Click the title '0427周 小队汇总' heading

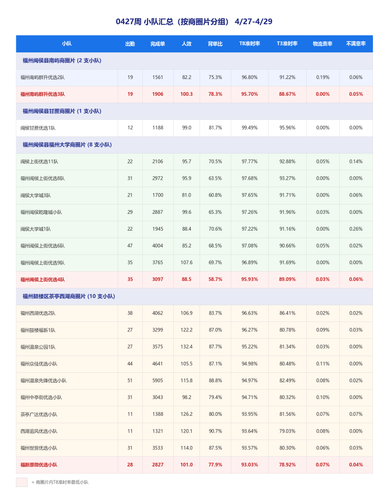(194, 22)
